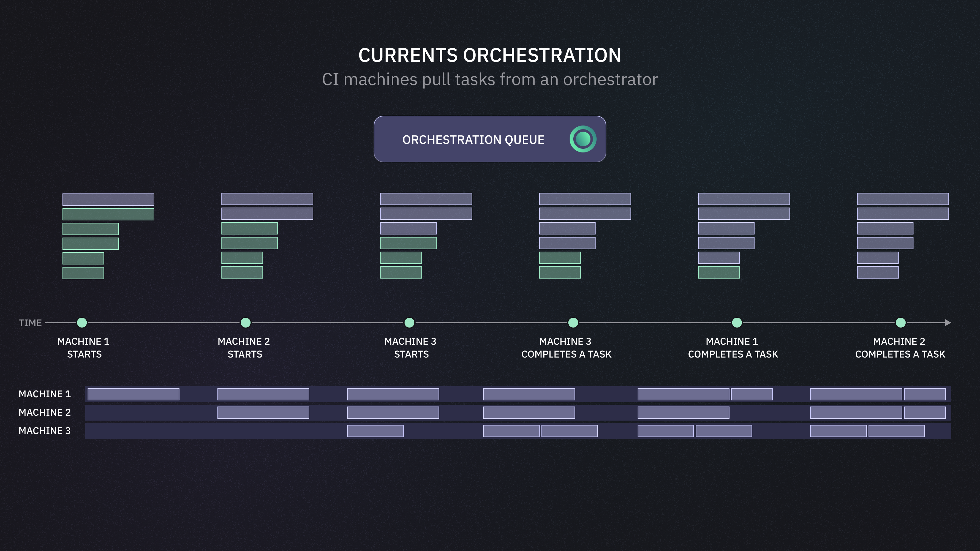Click the leftmost task bar in the Machine 3 row
Viewport: 980px width, 551px height.
coord(375,431)
